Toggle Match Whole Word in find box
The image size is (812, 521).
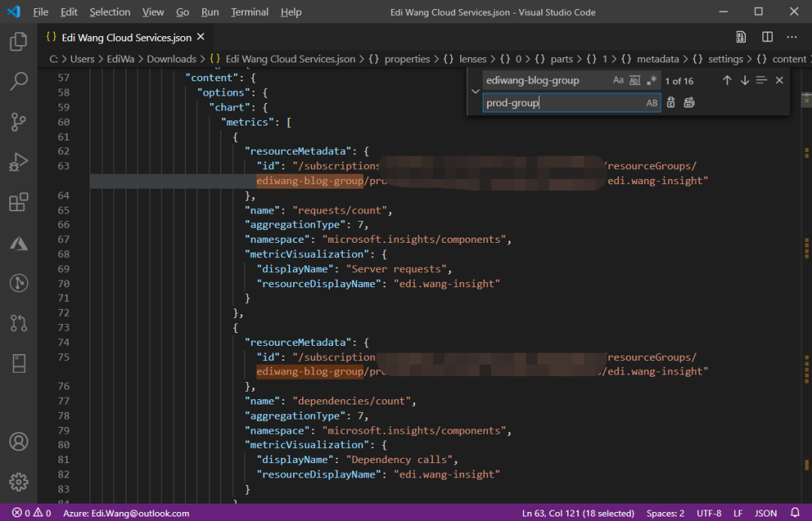point(635,80)
